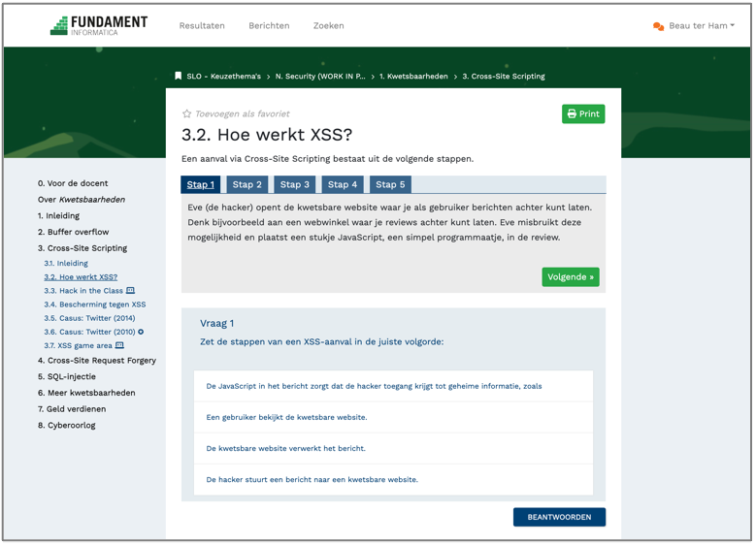Open the Beau ter Ham user dropdown
This screenshot has width=756, height=545.
coord(701,26)
